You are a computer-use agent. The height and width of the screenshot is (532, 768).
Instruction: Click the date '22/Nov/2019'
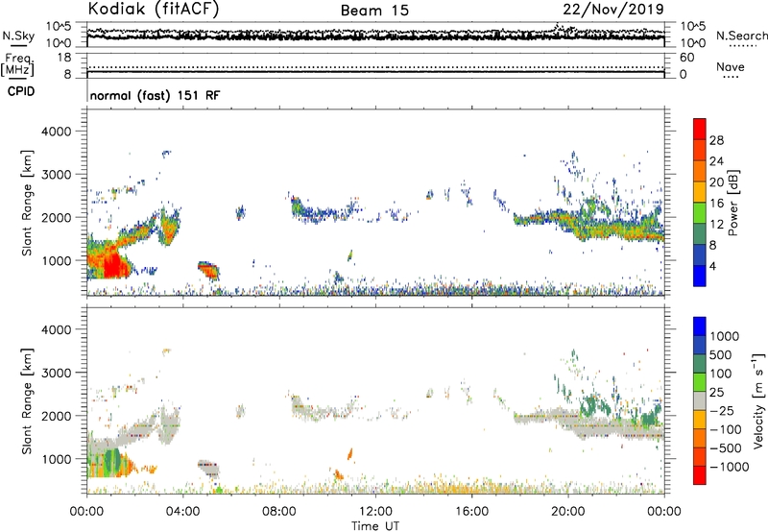coord(613,10)
